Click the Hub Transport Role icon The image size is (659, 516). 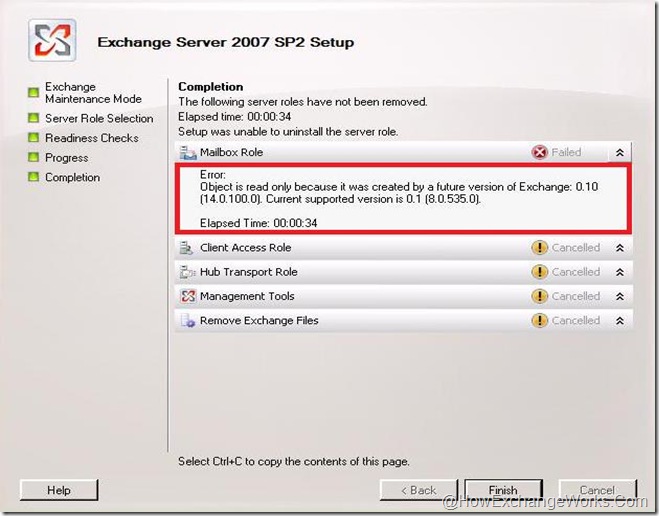(187, 272)
